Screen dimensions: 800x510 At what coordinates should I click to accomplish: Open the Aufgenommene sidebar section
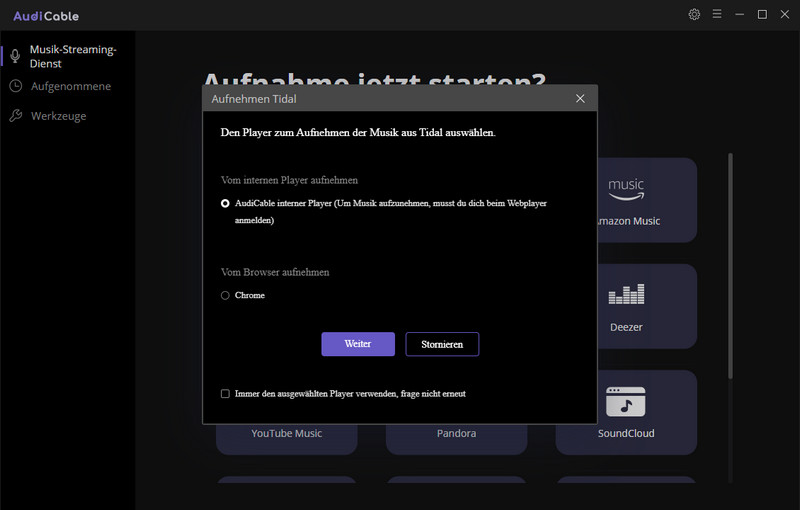point(68,86)
